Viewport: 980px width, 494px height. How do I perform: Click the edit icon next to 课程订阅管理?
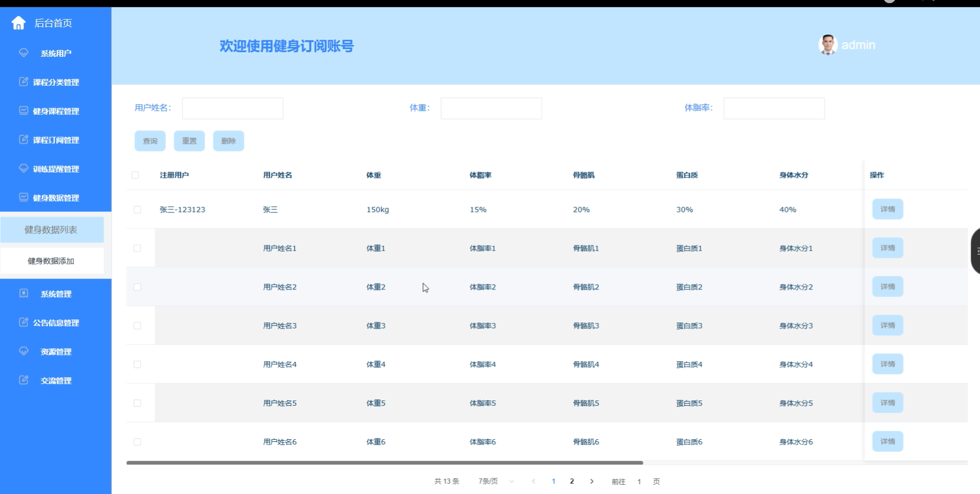(x=24, y=140)
